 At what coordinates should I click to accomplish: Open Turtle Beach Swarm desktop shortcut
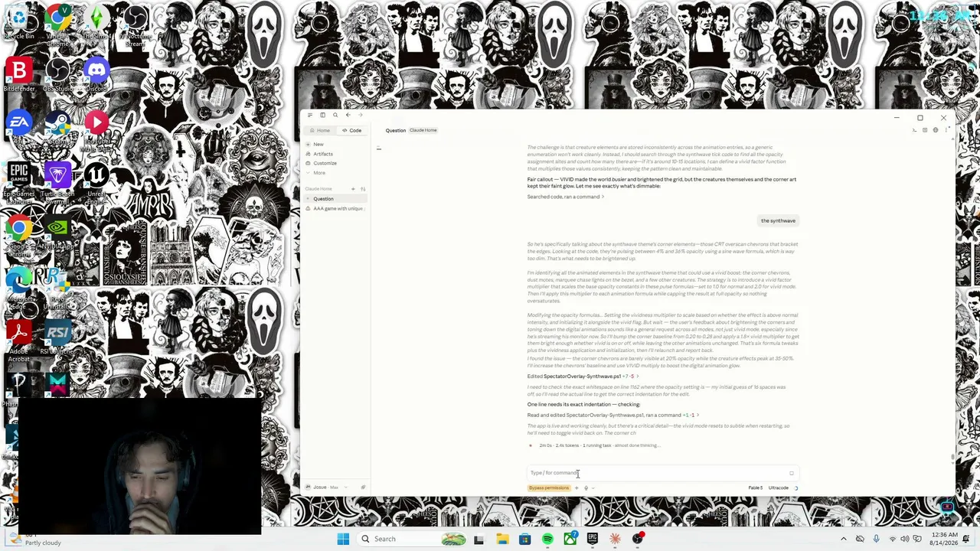(57, 181)
